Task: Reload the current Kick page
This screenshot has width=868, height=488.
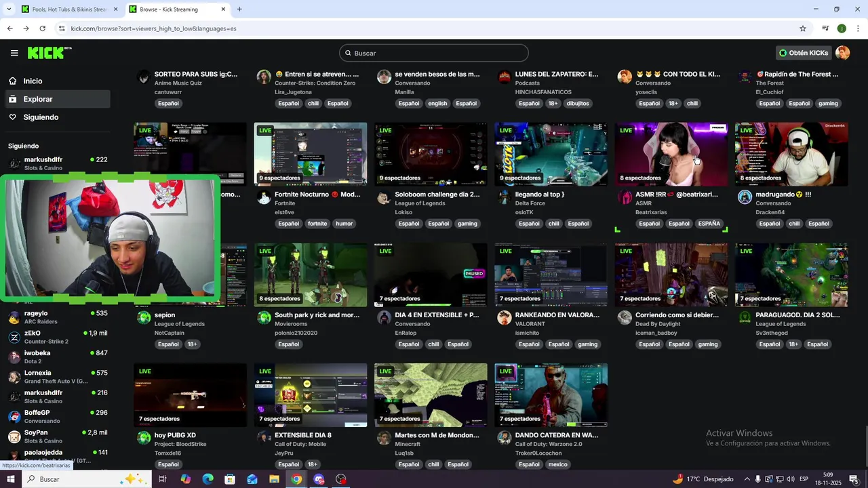Action: point(42,28)
